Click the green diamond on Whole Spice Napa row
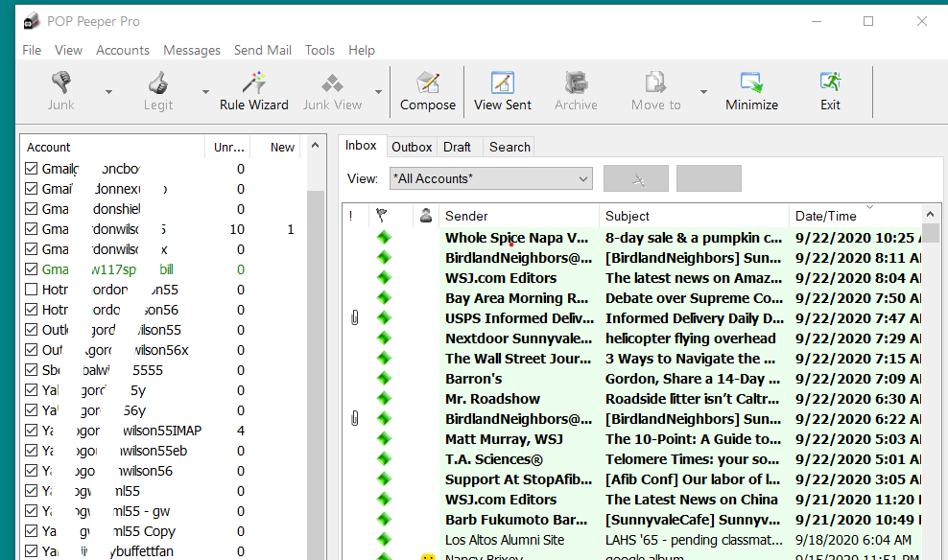 point(384,238)
